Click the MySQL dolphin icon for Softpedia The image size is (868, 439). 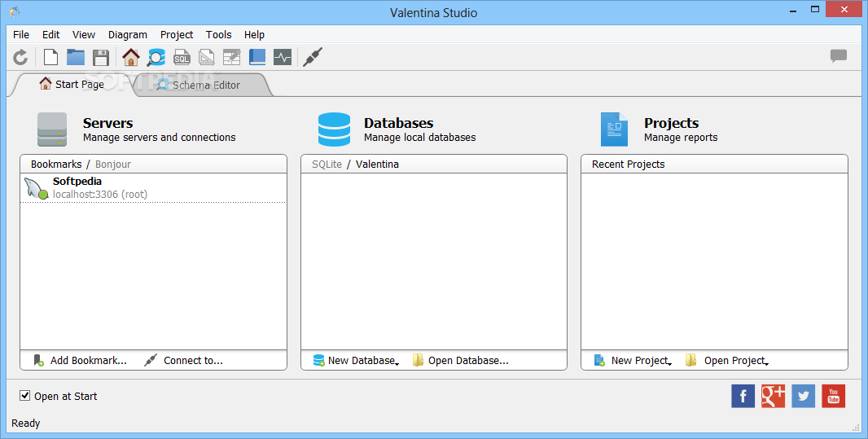pyautogui.click(x=36, y=188)
